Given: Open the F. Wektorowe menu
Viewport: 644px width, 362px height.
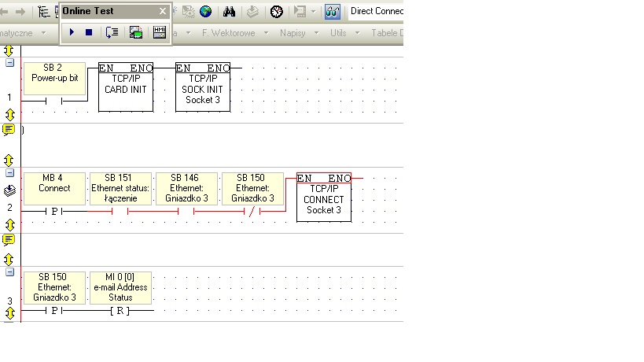Looking at the screenshot, I should pos(228,33).
